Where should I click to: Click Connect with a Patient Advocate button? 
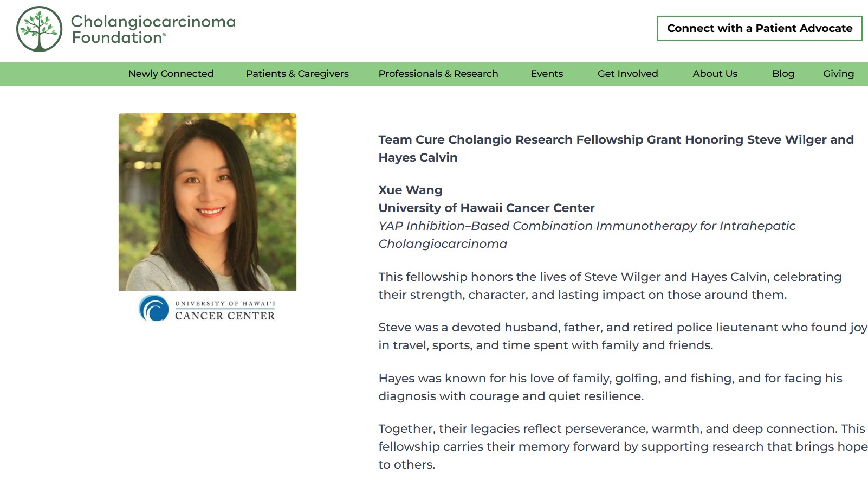tap(760, 28)
